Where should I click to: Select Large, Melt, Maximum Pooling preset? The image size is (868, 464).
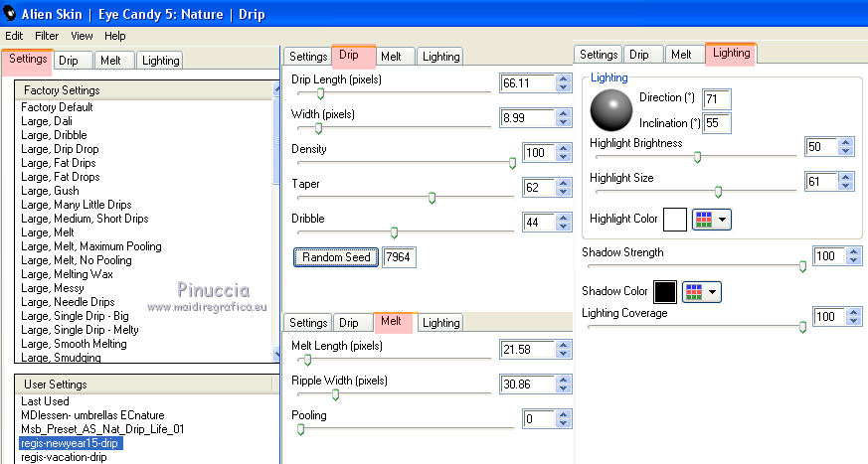click(91, 246)
